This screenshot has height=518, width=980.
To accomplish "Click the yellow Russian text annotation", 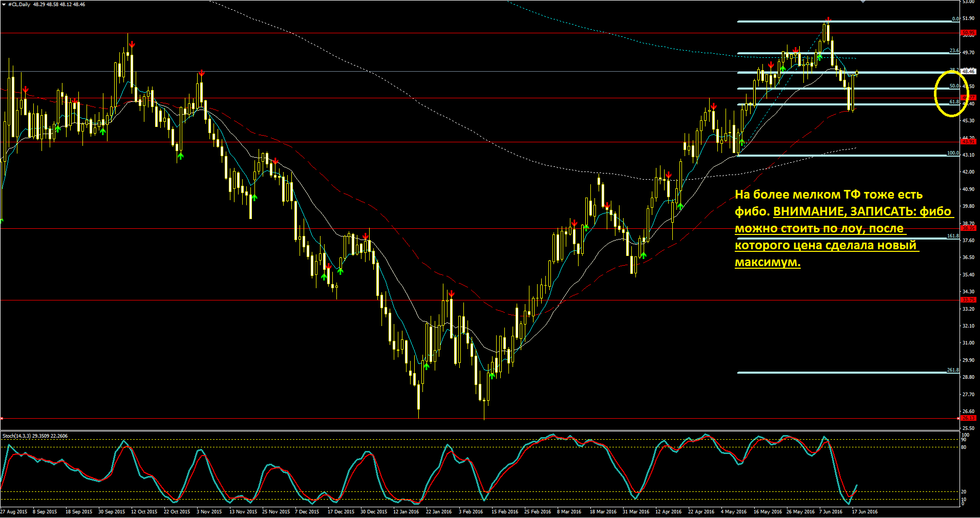I will click(843, 228).
